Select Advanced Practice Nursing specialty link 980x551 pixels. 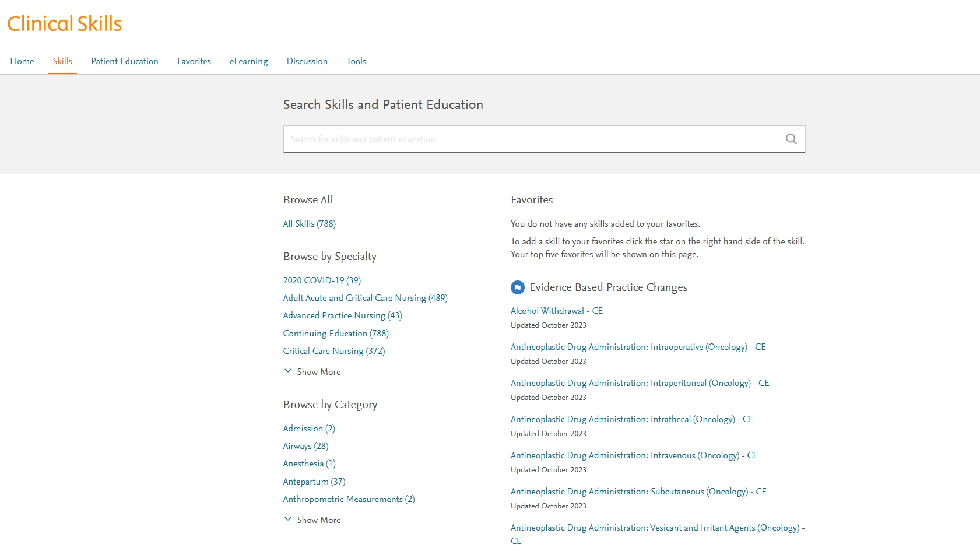click(x=342, y=315)
